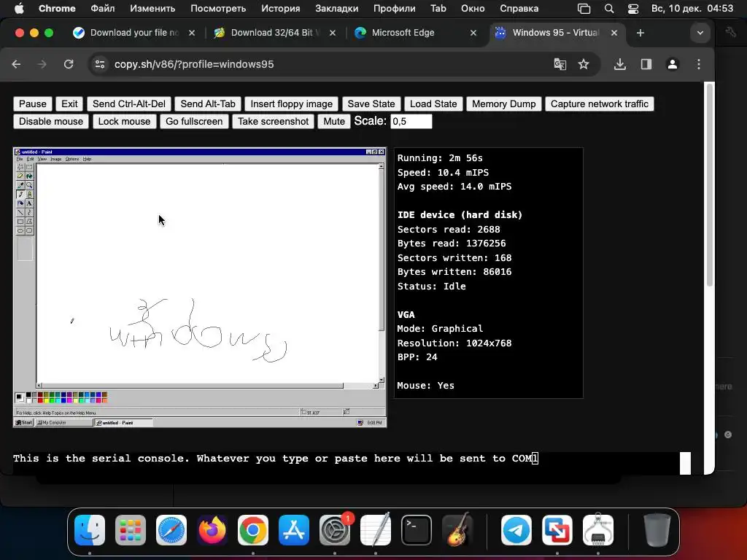Choose the Eraser tool in Paint
Viewport: 747px width, 560px height.
point(20,176)
